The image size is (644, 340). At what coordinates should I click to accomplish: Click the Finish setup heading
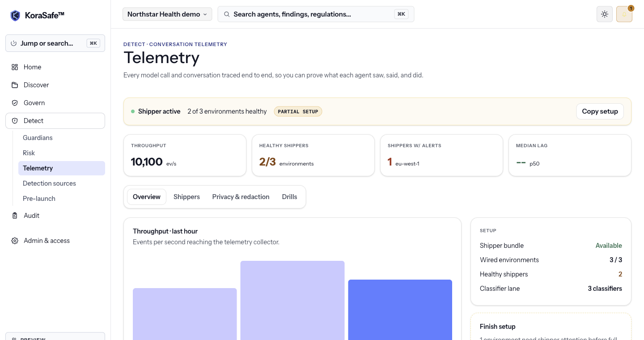(x=497, y=327)
